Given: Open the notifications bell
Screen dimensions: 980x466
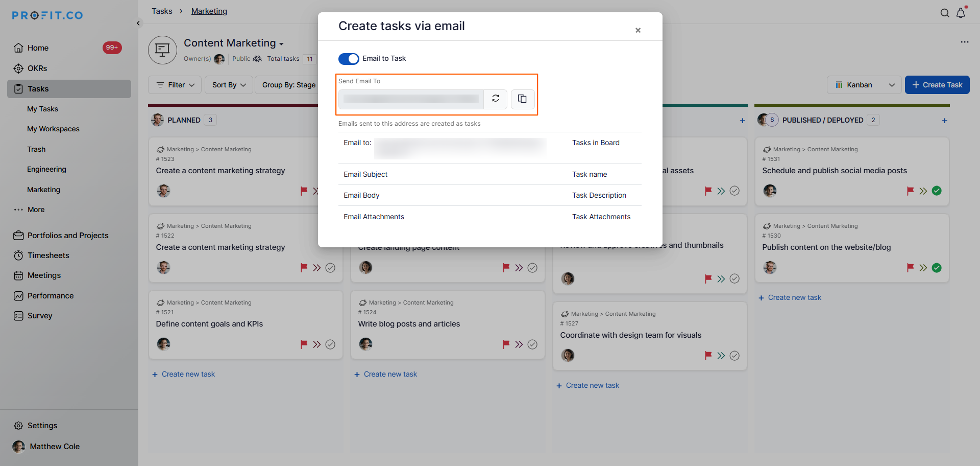Looking at the screenshot, I should tap(961, 13).
